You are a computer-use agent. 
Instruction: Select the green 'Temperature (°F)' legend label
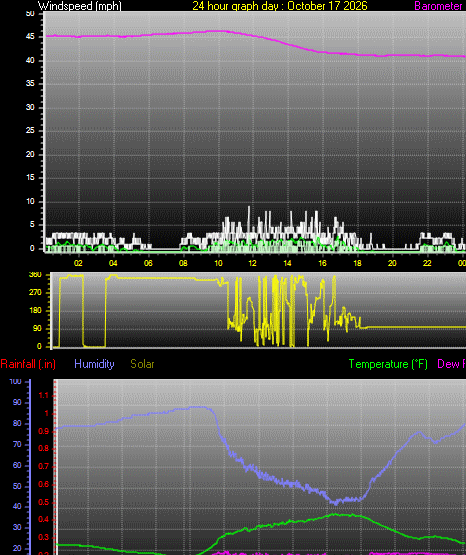click(388, 364)
